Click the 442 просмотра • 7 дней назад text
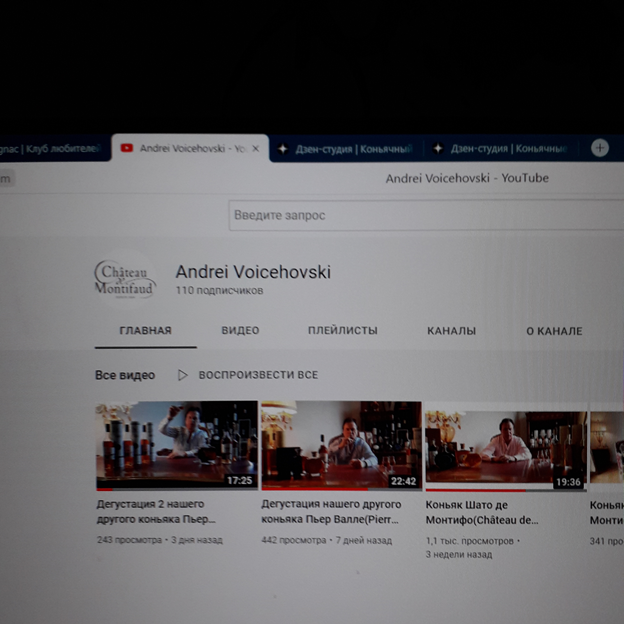Viewport: 624px width, 624px height. click(326, 540)
